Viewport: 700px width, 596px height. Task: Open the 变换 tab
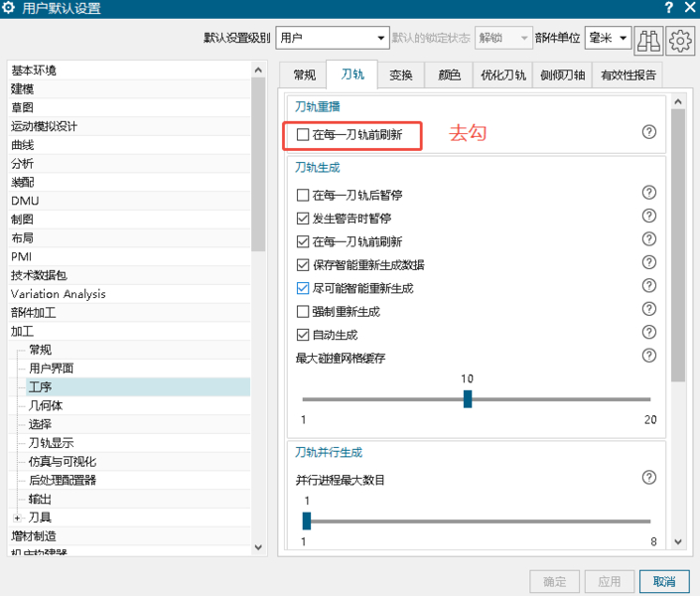(400, 75)
